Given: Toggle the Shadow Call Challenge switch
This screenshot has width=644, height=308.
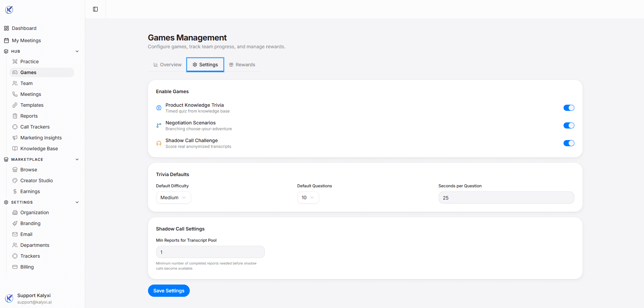Looking at the screenshot, I should tap(569, 143).
